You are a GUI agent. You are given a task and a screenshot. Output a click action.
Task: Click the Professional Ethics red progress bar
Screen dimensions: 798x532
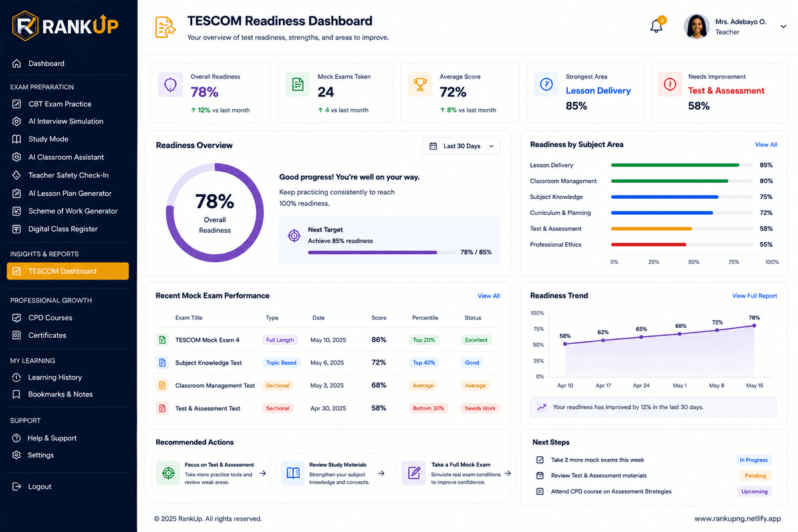click(x=648, y=245)
